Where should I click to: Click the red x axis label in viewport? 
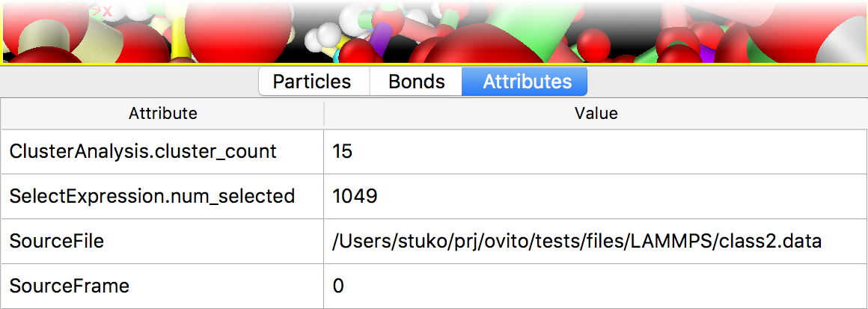click(x=107, y=10)
